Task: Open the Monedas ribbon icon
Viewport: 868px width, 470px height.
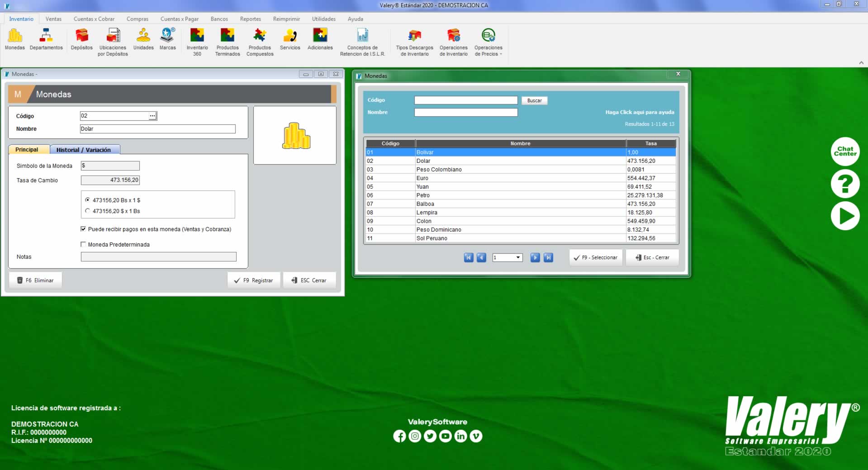Action: pos(15,39)
